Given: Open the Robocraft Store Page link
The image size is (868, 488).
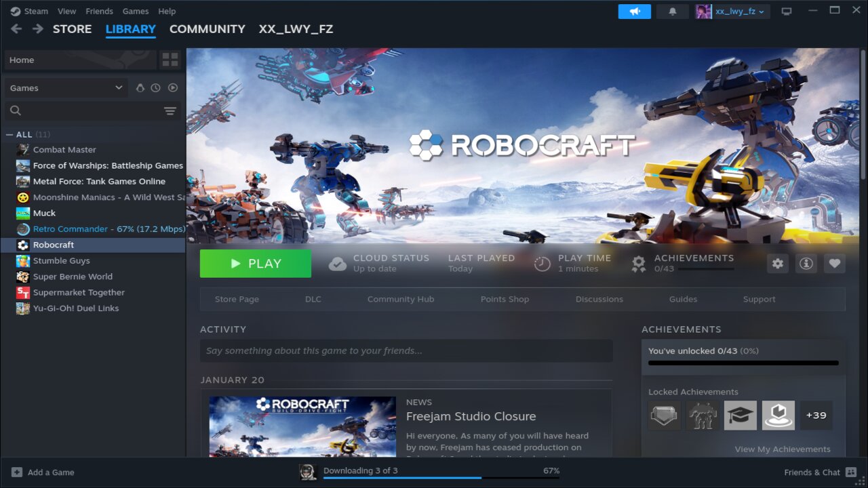Looking at the screenshot, I should point(237,299).
